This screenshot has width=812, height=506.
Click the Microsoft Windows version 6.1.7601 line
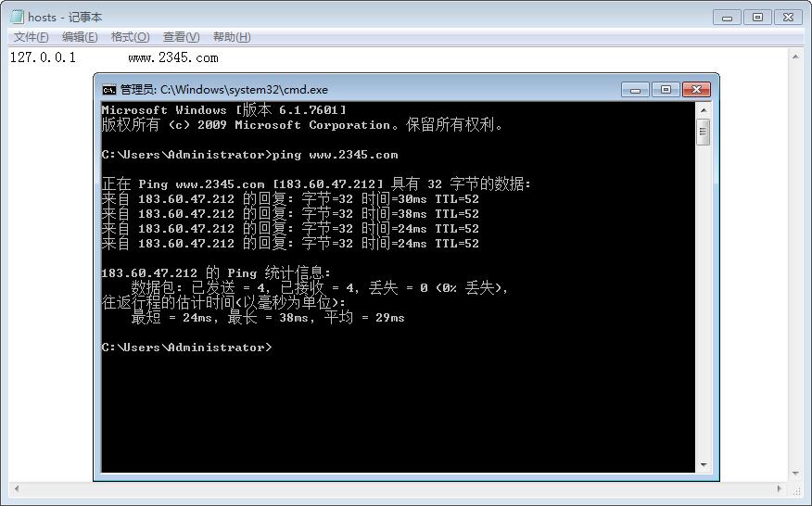223,109
